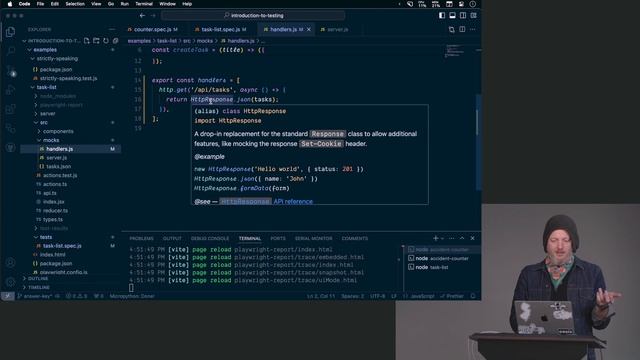Toggle the secondary side bar layout icon
640x360 pixels.
click(463, 16)
